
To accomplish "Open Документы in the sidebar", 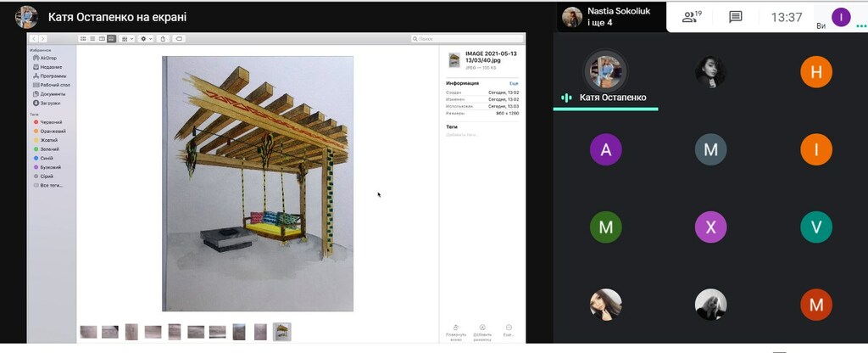I will point(48,93).
